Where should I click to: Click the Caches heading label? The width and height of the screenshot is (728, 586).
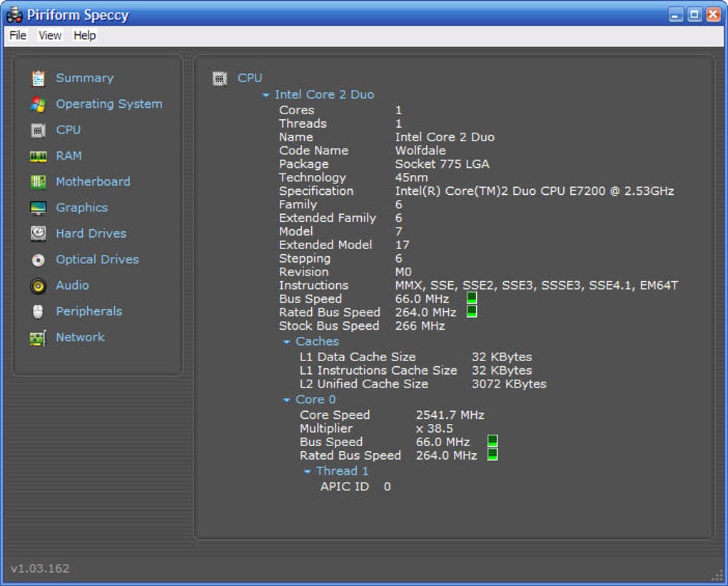(317, 342)
